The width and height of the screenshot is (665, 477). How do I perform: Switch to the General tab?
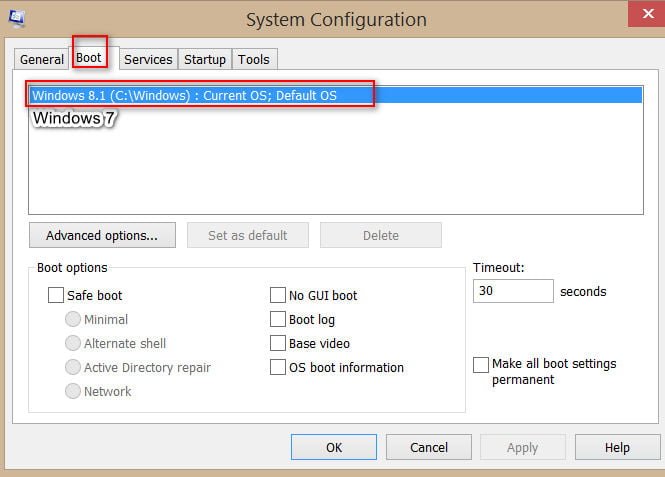pyautogui.click(x=42, y=59)
